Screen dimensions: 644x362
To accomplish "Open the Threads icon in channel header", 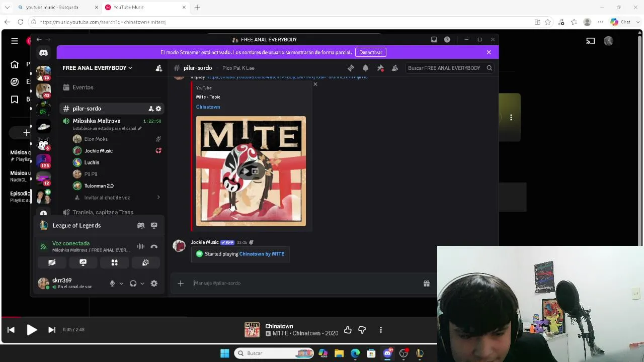I will pyautogui.click(x=351, y=68).
